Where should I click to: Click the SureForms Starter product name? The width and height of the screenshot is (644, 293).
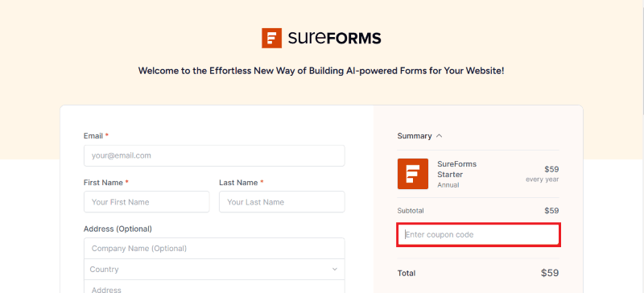point(456,169)
